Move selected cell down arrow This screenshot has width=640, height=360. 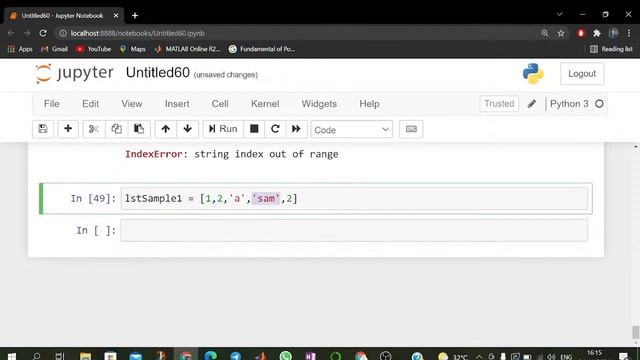pyautogui.click(x=188, y=129)
